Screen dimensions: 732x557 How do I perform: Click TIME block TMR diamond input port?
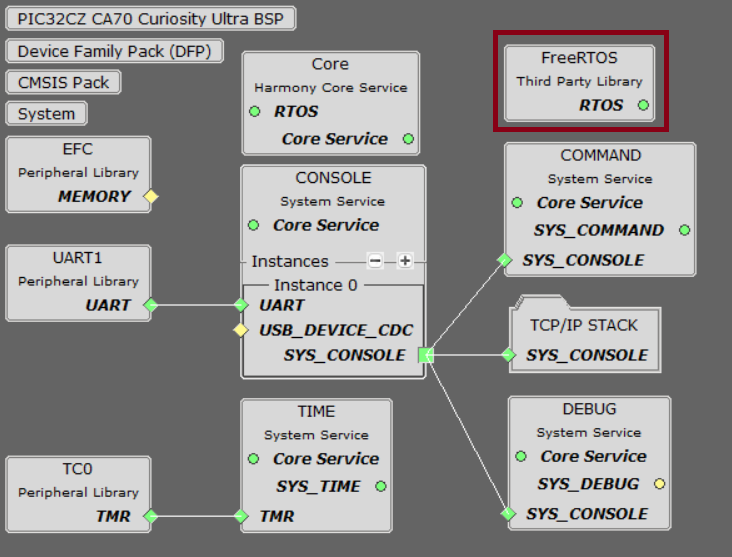click(x=241, y=516)
